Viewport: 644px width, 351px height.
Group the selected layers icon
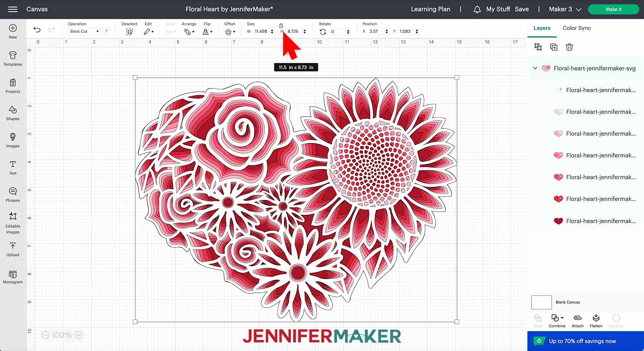click(x=538, y=47)
